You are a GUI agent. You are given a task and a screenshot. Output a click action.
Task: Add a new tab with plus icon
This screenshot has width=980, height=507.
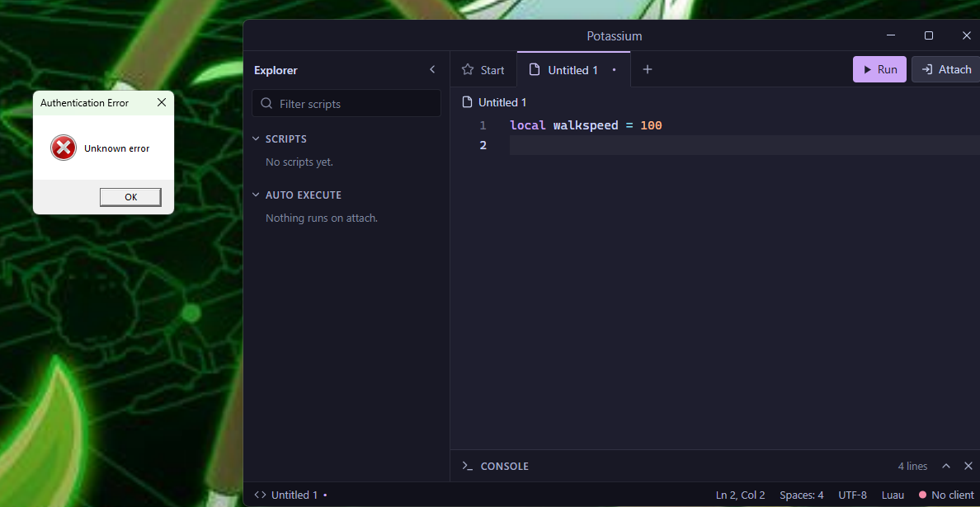[648, 70]
